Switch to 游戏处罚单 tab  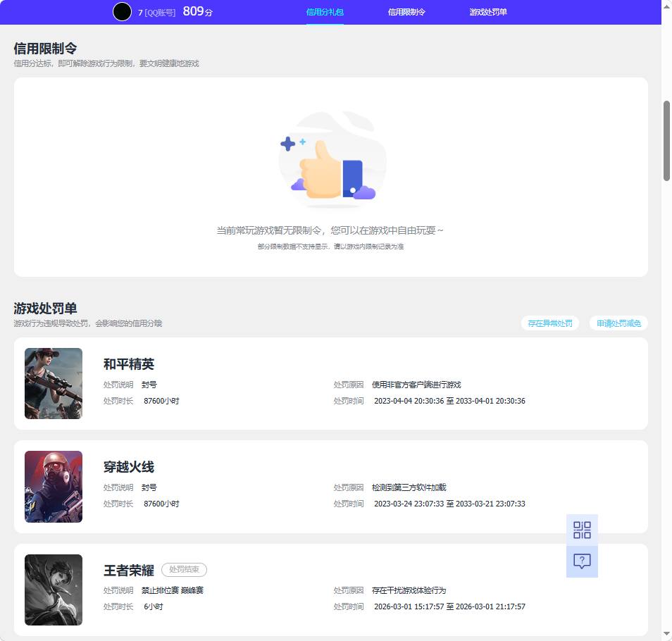coord(488,12)
